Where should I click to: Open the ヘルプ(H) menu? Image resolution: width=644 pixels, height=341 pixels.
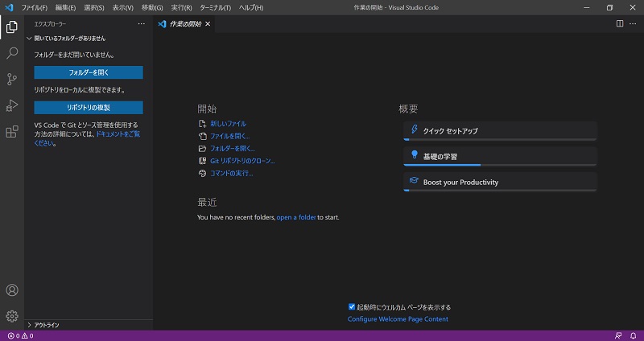(x=251, y=7)
